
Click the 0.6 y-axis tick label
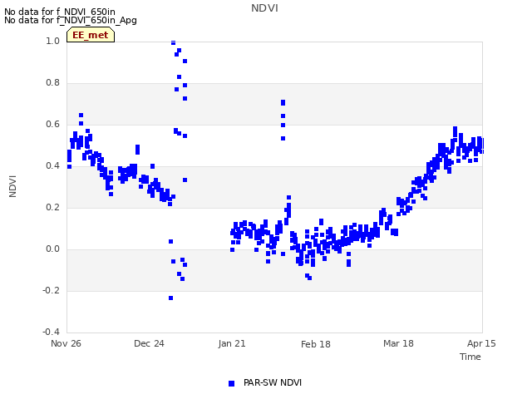pos(52,124)
